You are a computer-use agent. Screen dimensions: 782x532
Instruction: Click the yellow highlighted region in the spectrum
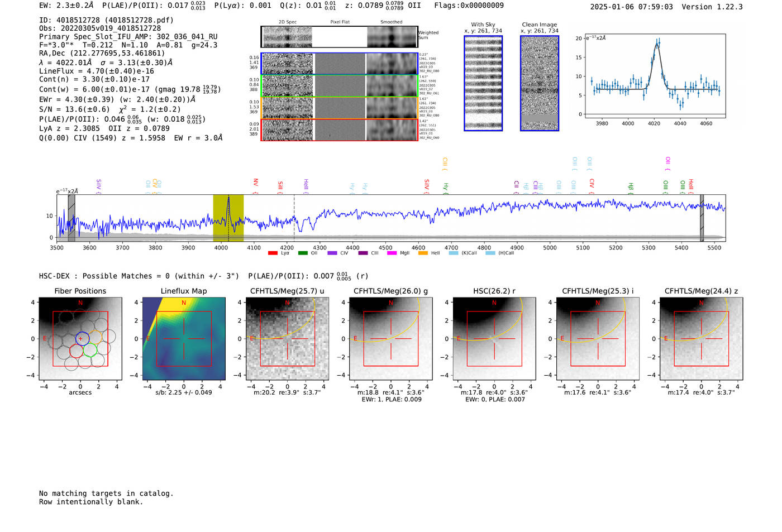tap(228, 218)
